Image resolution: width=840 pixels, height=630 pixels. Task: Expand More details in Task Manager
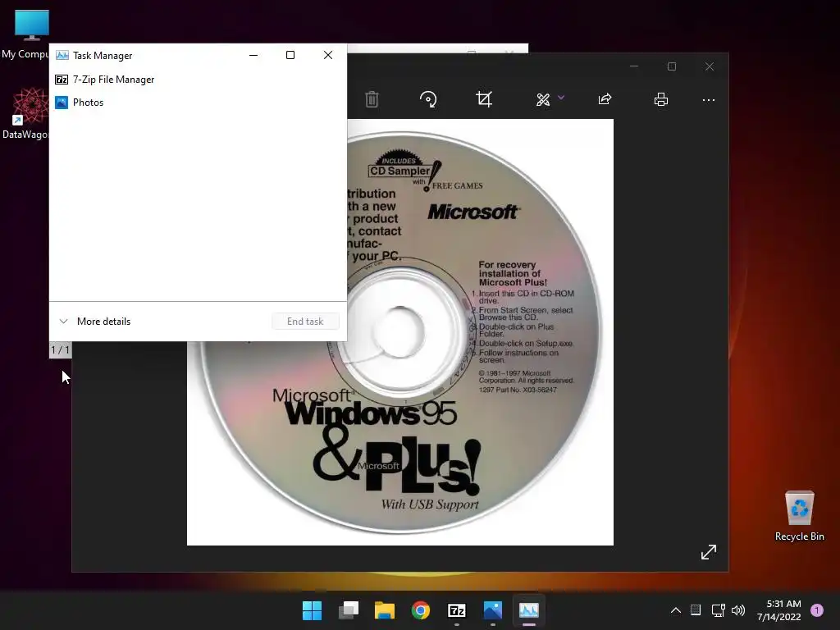click(95, 322)
